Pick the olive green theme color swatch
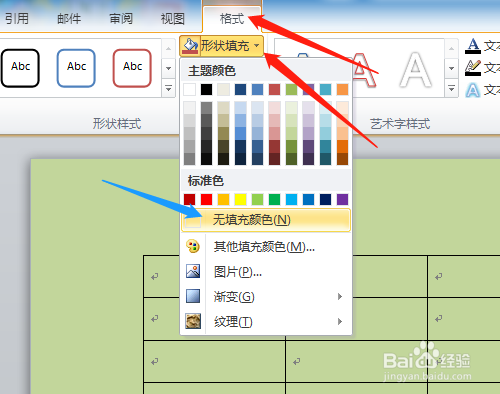The width and height of the screenshot is (500, 394). (x=291, y=89)
